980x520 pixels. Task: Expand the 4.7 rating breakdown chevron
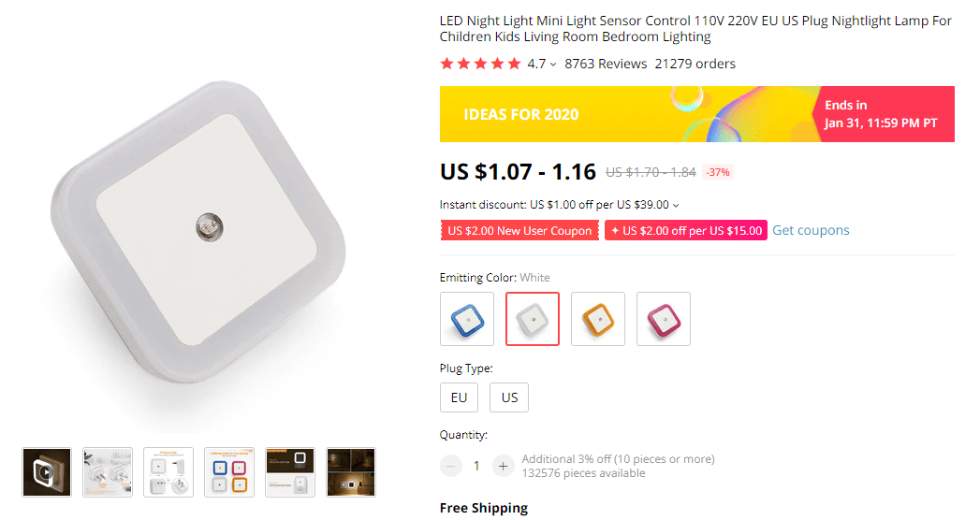(x=553, y=65)
